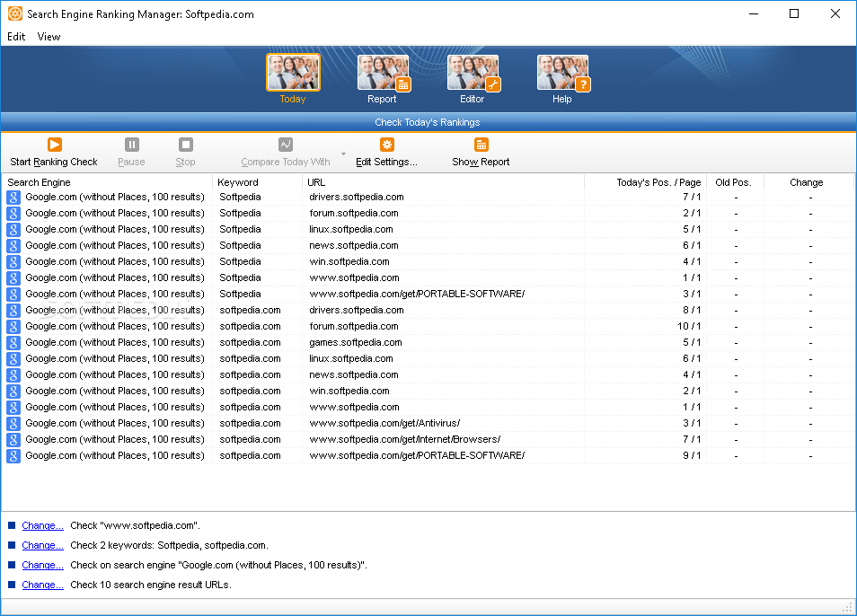Click Change link for Check 2 keywords
Image resolution: width=857 pixels, height=616 pixels.
(42, 545)
